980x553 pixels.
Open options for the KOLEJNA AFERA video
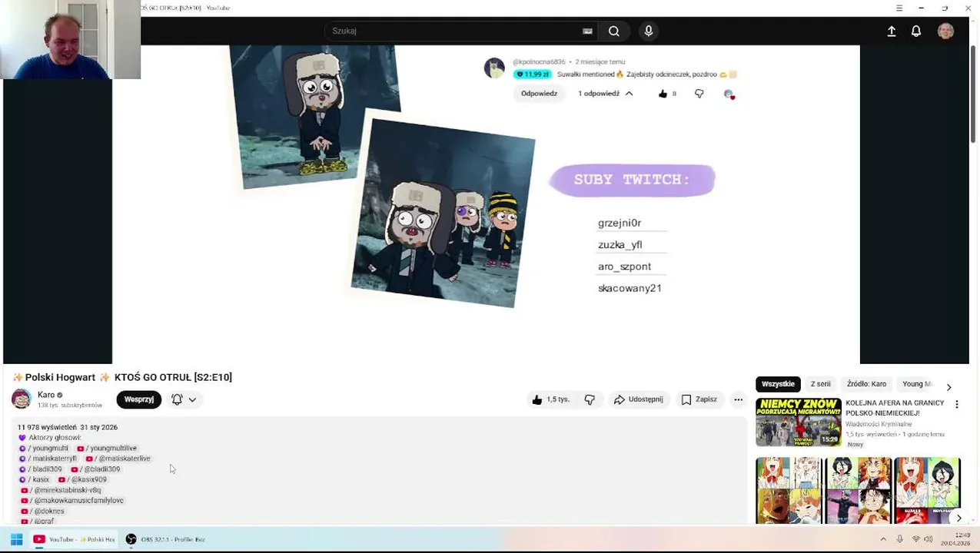coord(957,404)
